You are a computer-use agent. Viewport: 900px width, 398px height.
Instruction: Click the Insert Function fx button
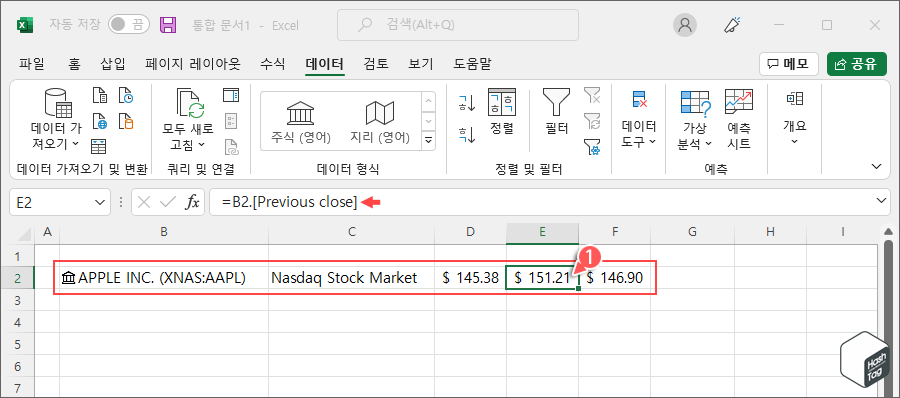point(191,202)
